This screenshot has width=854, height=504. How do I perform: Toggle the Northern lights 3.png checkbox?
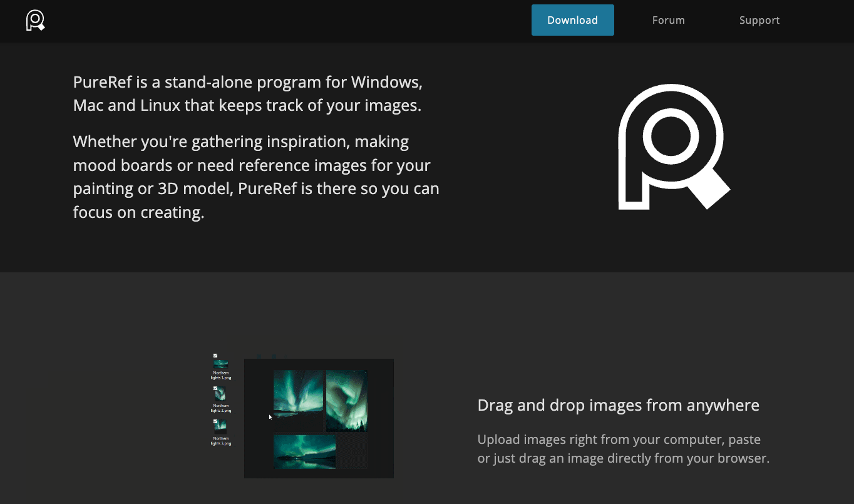pos(215,421)
